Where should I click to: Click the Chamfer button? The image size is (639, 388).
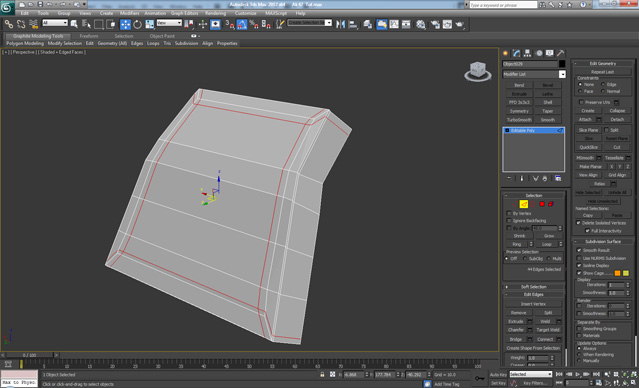coord(516,330)
